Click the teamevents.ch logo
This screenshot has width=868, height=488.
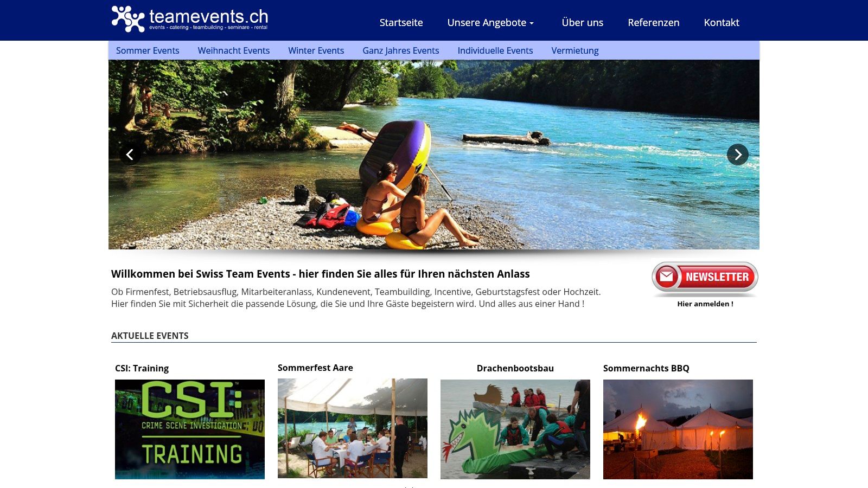(x=189, y=20)
